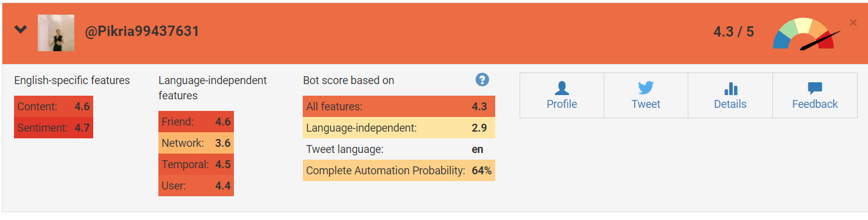This screenshot has height=220, width=868.
Task: Open the Feedback speech bubble button
Action: 815,96
